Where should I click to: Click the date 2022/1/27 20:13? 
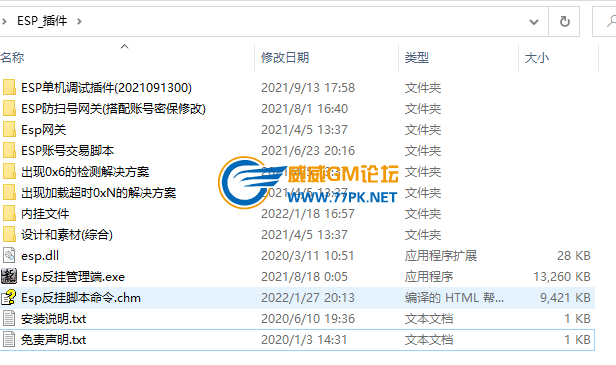point(308,297)
